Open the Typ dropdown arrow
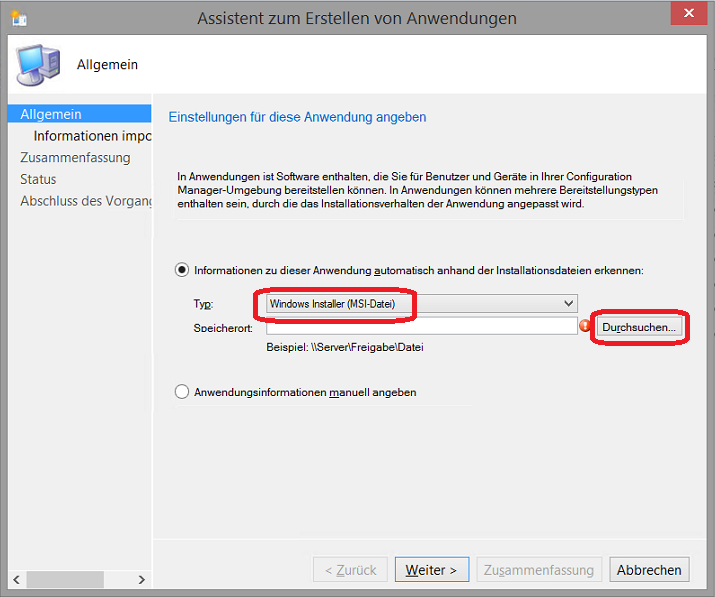 pos(568,303)
